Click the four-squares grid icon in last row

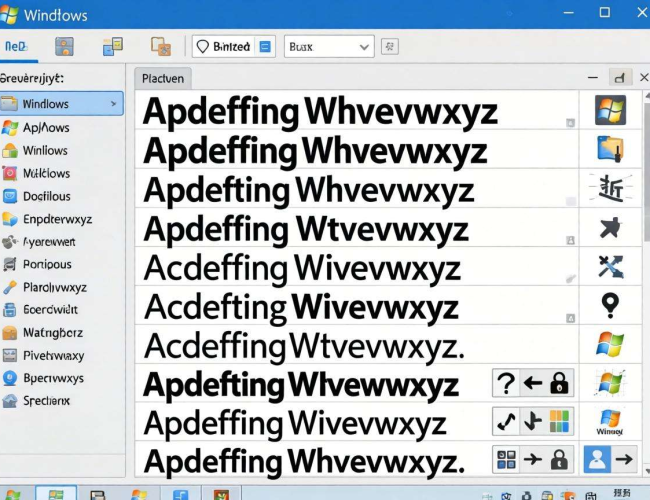click(506, 460)
